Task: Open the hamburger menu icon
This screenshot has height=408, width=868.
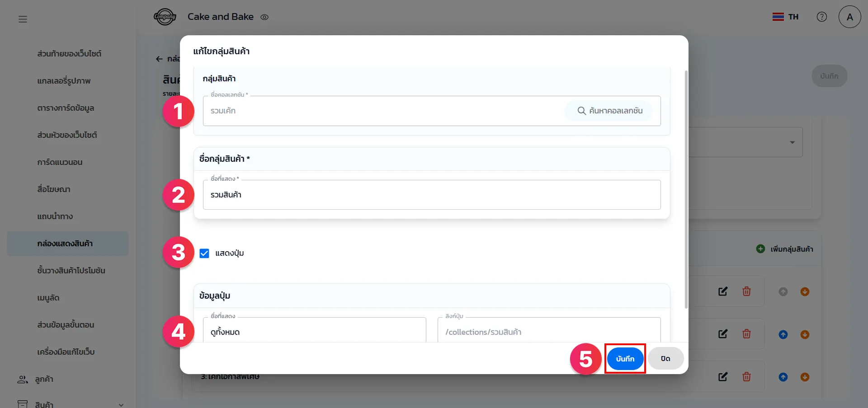Action: point(23,19)
